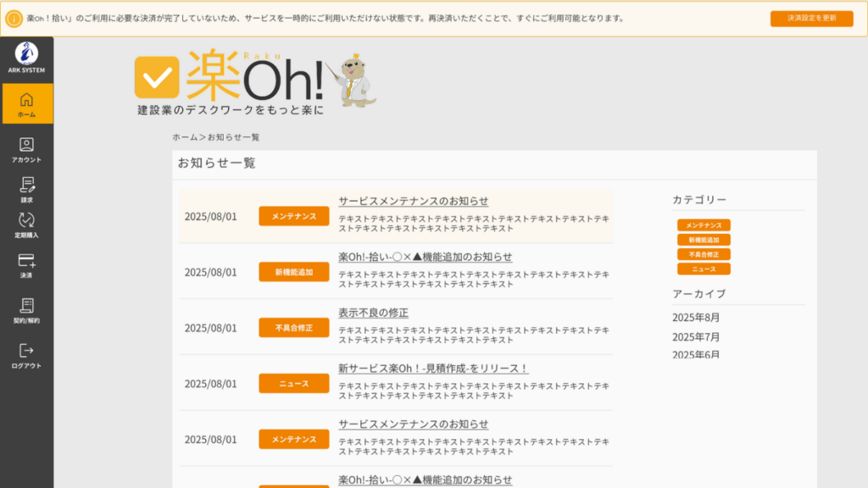Select the Subscription purchase (定期購入) icon
The height and width of the screenshot is (488, 868).
(x=26, y=220)
